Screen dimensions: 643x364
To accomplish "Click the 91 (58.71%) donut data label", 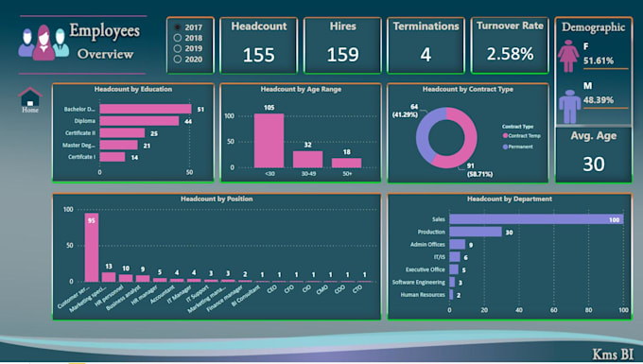I will (x=479, y=169).
